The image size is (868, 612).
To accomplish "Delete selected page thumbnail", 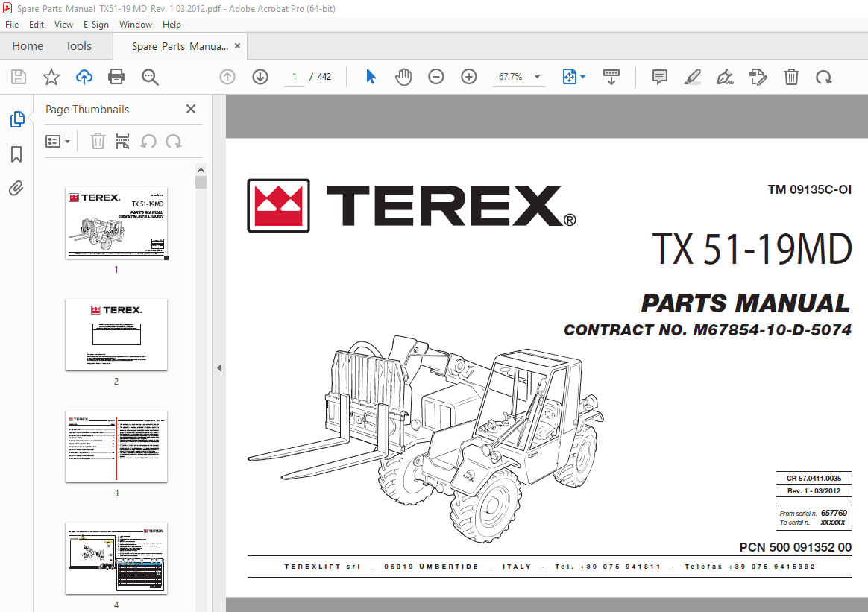I will pyautogui.click(x=98, y=141).
